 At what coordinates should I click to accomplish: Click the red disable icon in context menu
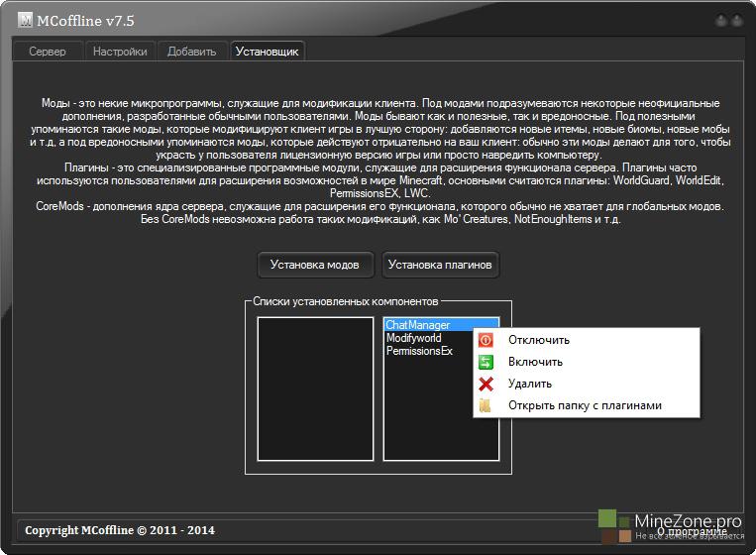click(x=486, y=340)
